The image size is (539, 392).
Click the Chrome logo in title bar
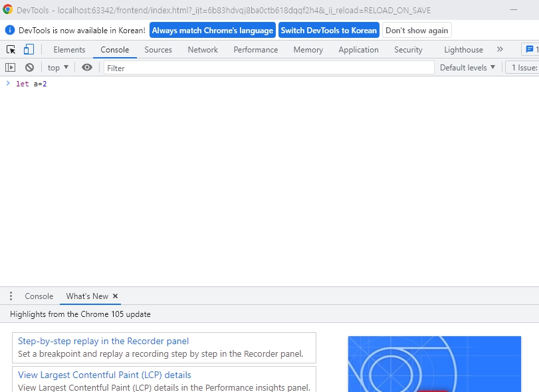(x=7, y=9)
